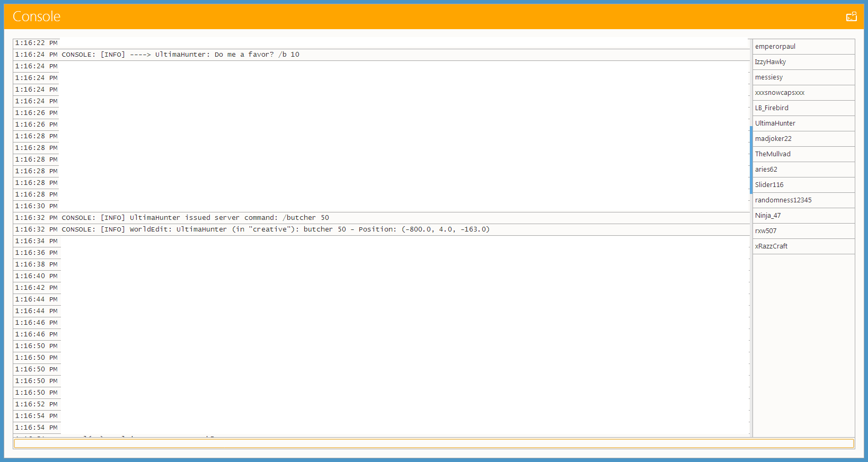Image resolution: width=868 pixels, height=462 pixels.
Task: Select player aries62 in the list
Action: pos(803,170)
